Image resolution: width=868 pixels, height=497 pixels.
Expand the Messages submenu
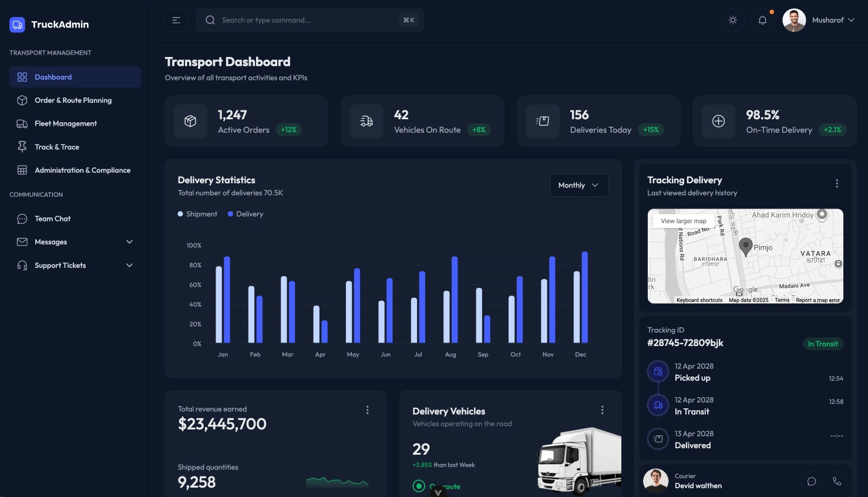(x=129, y=242)
